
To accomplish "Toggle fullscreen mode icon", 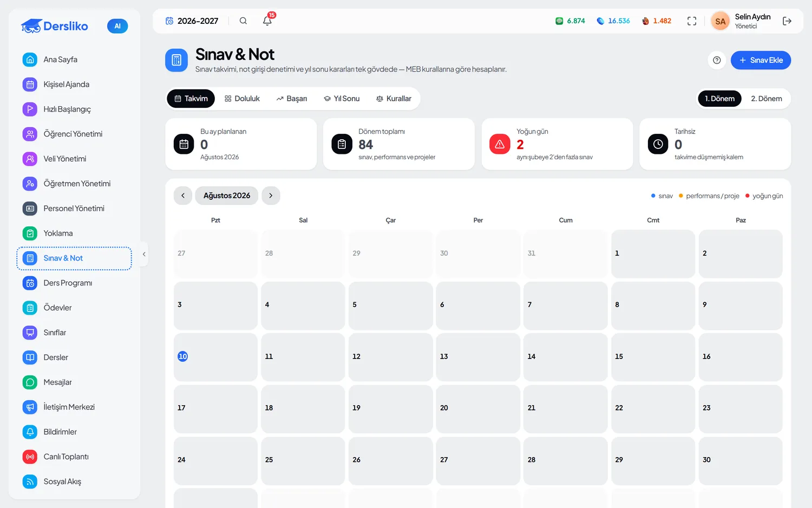I will point(692,21).
